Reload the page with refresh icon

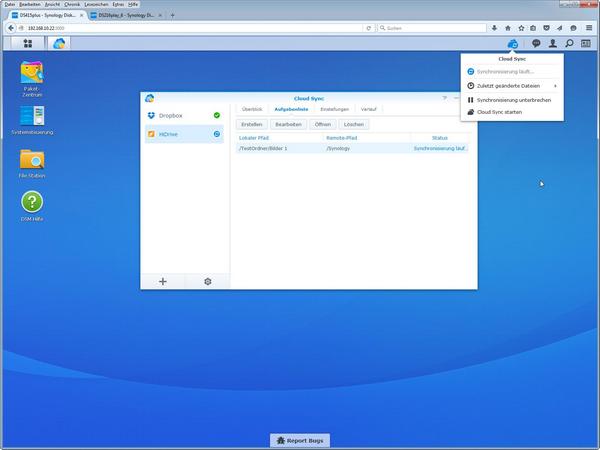pyautogui.click(x=368, y=28)
